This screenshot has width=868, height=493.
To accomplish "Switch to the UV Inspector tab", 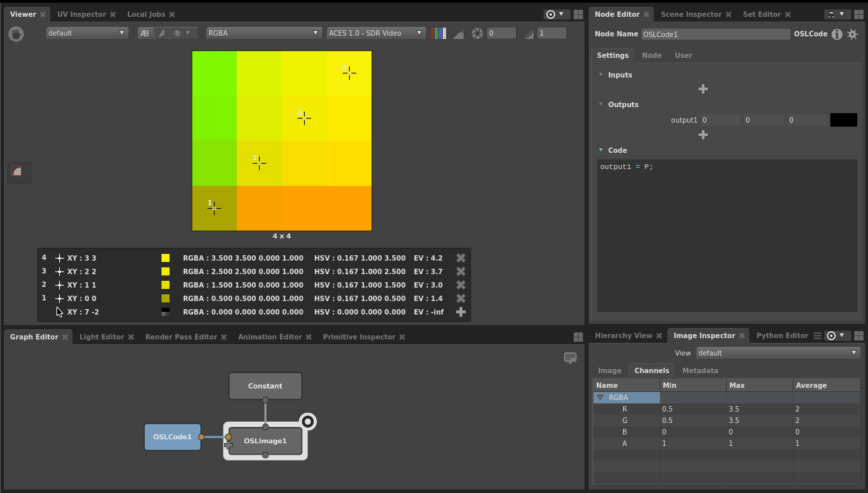I will [x=81, y=14].
